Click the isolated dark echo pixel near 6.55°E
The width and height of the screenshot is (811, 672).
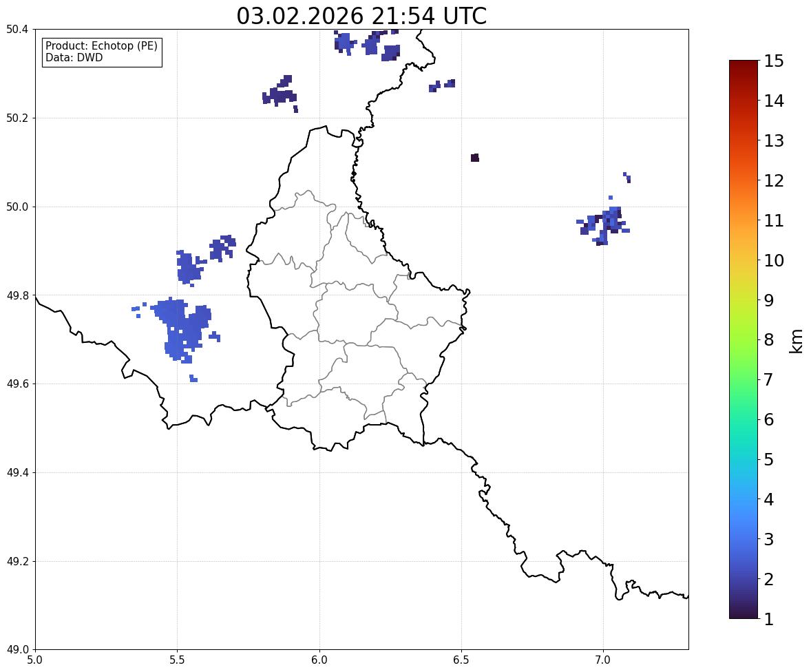475,158
